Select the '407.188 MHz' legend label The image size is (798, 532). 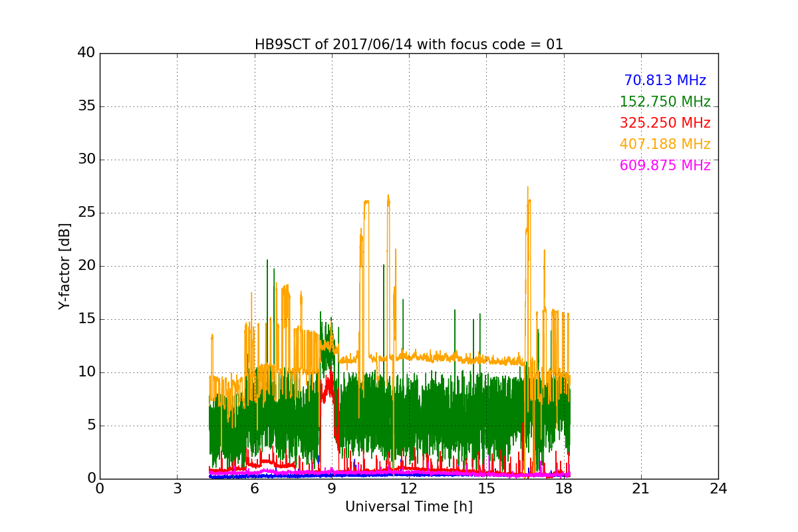tap(665, 144)
